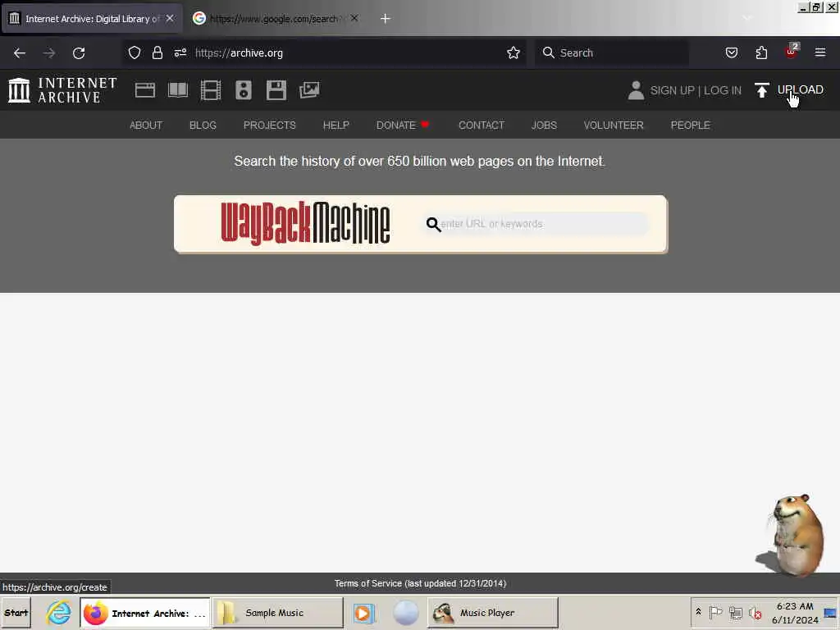Open the ABOUT menu item
840x630 pixels.
[x=146, y=125]
